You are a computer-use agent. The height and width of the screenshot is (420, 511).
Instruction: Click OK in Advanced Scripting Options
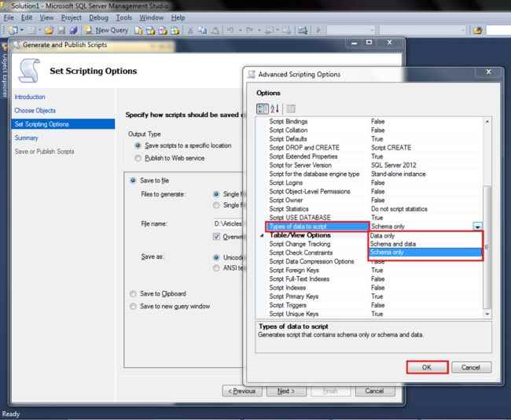pyautogui.click(x=427, y=367)
